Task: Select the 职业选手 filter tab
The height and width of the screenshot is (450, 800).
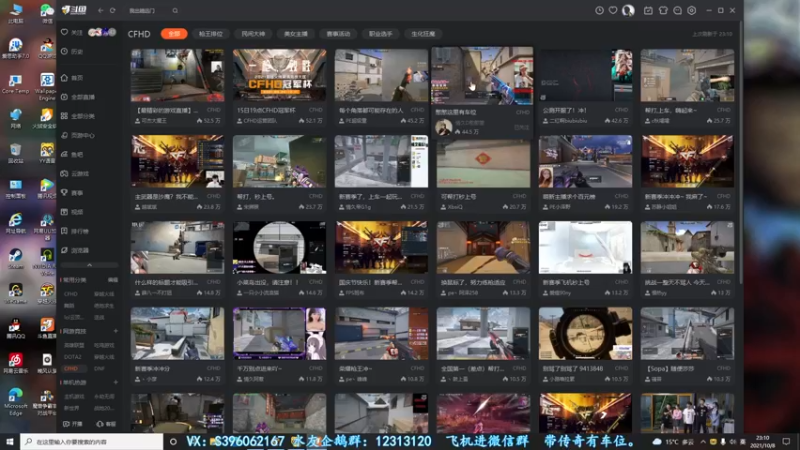Action: click(x=381, y=34)
